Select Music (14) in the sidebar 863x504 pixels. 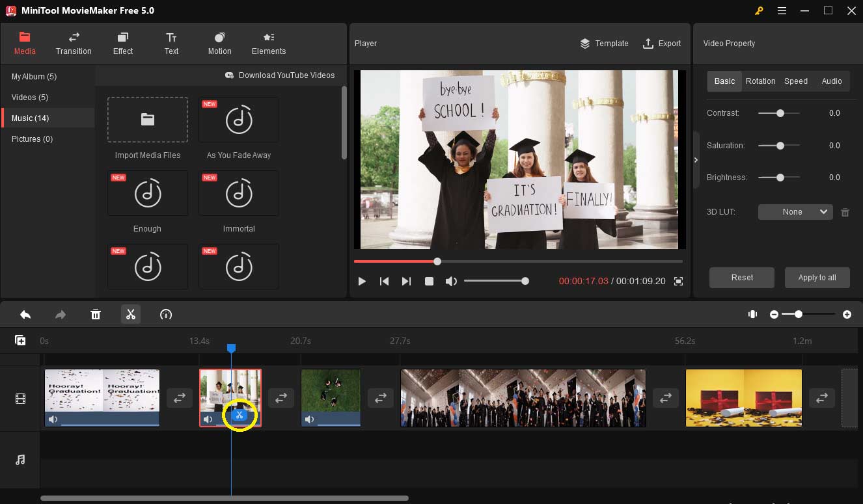pos(31,118)
